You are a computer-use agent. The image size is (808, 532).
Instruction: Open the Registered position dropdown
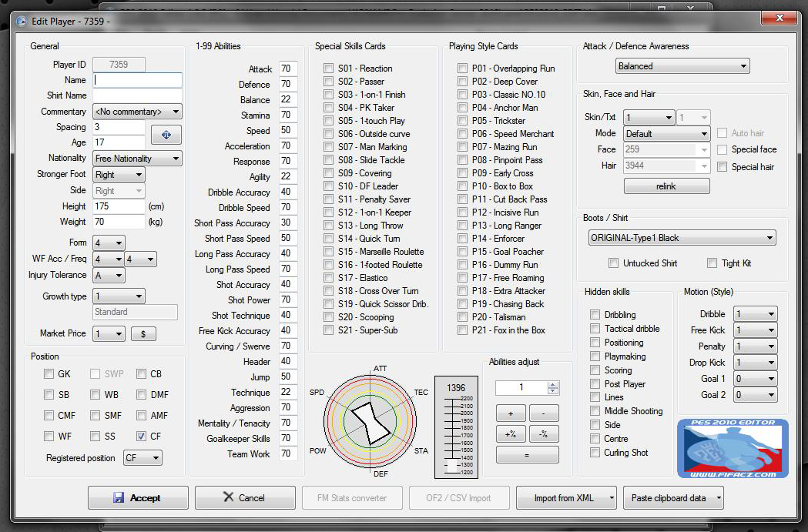(x=142, y=458)
